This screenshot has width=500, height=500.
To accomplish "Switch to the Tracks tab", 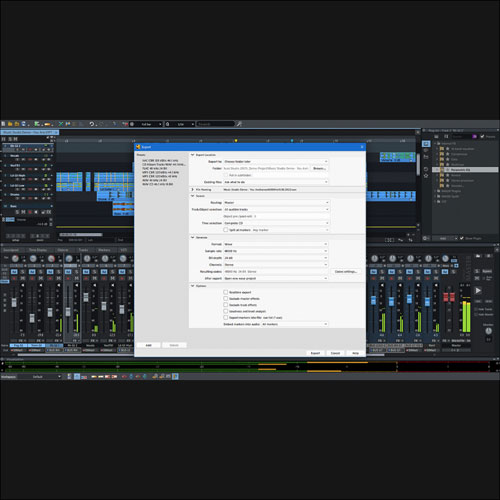I will pos(83,250).
